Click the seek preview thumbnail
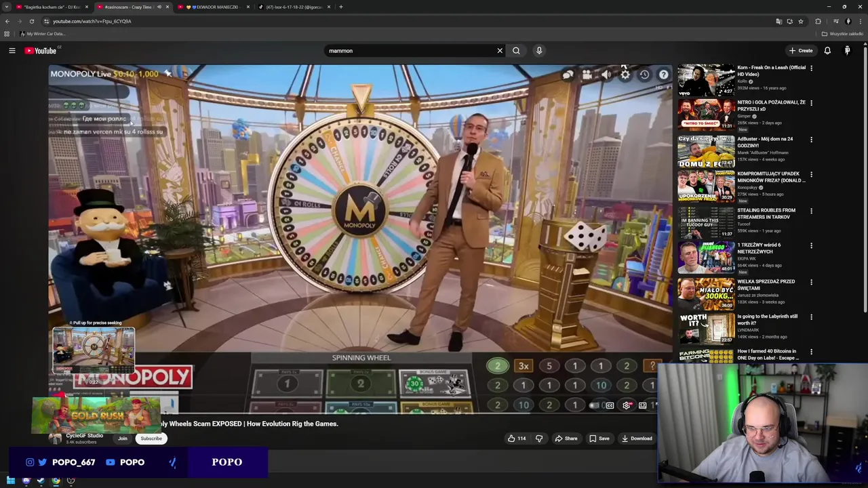This screenshot has height=488, width=868. (94, 350)
